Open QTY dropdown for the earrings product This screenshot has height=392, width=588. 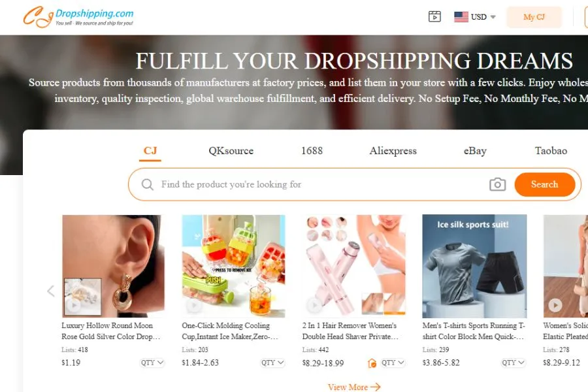[152, 363]
